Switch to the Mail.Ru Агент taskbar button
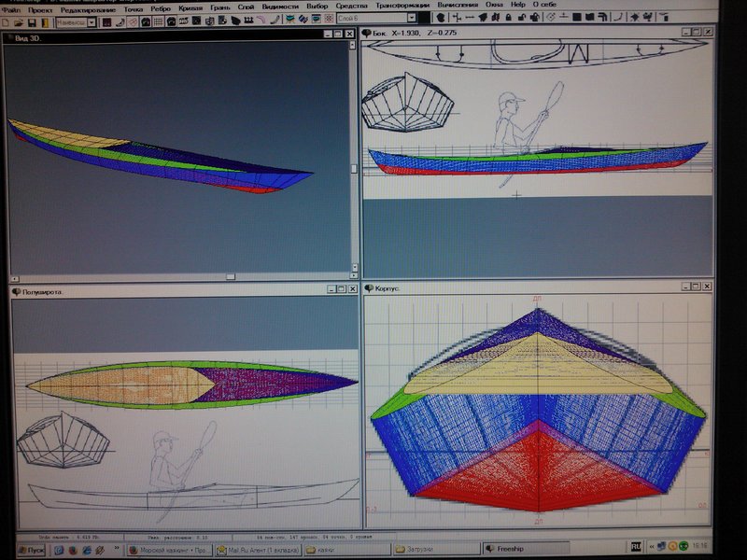The height and width of the screenshot is (560, 747). tap(259, 550)
